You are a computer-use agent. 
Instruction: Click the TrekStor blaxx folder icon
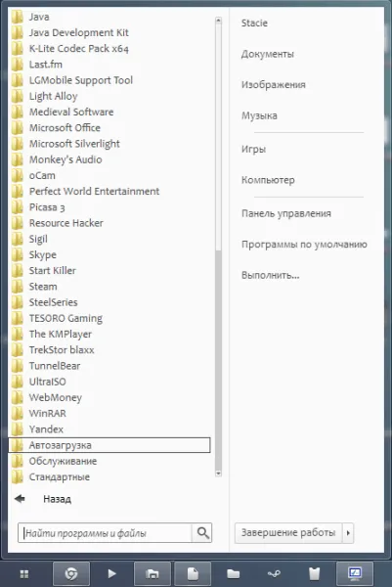tap(18, 350)
